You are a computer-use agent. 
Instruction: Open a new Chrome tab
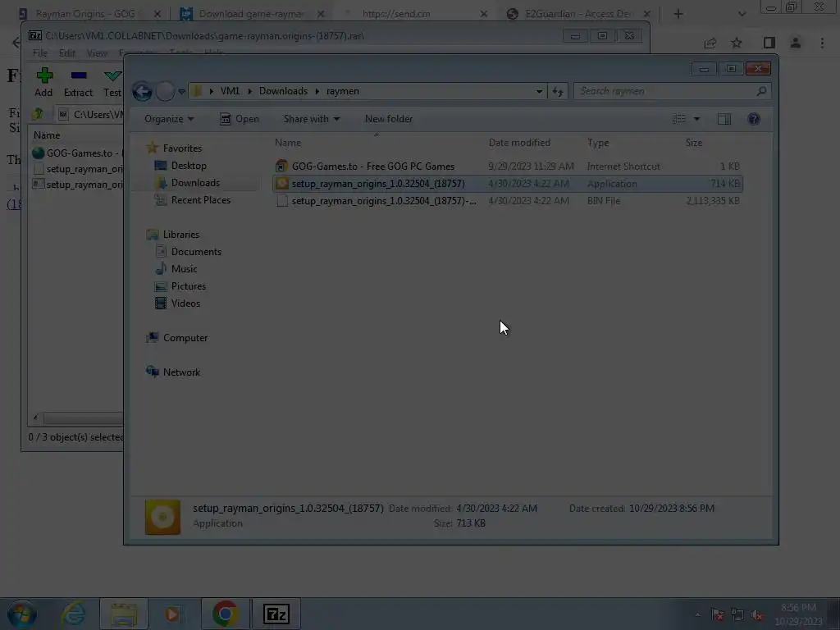tap(678, 14)
